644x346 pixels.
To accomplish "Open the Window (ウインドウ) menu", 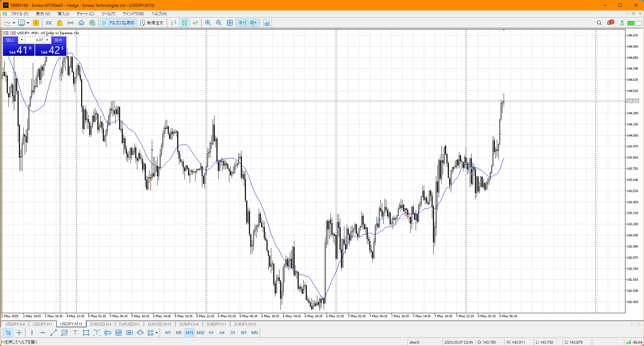I will (x=133, y=14).
